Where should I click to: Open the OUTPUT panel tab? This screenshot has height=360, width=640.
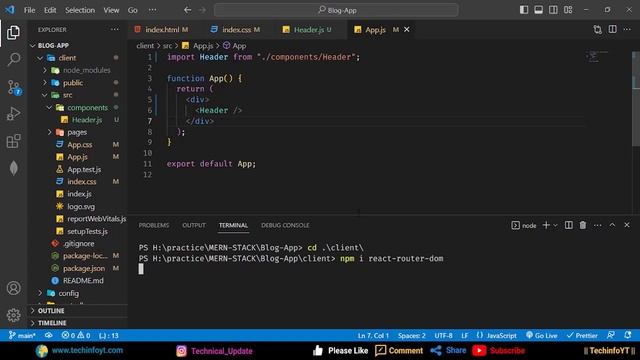pos(194,225)
